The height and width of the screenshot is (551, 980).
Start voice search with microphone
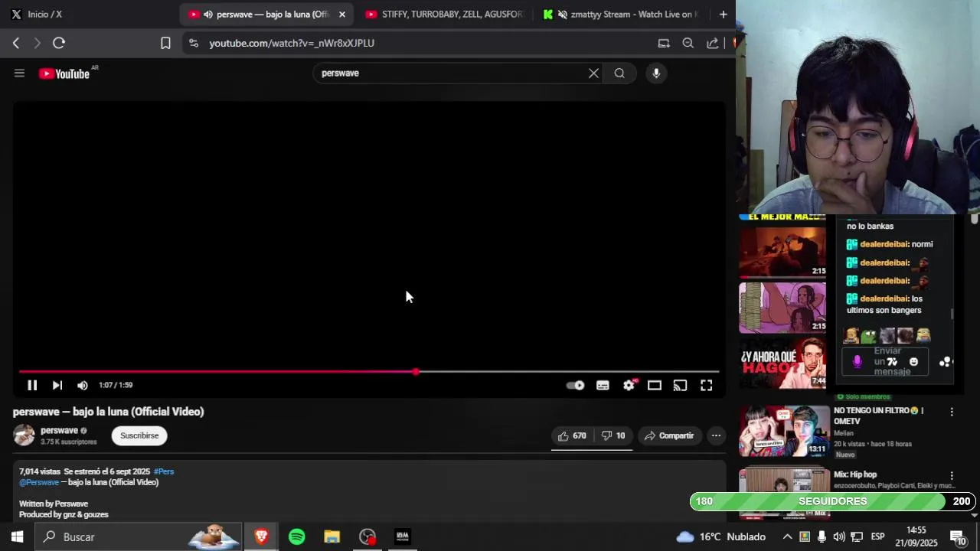click(656, 73)
